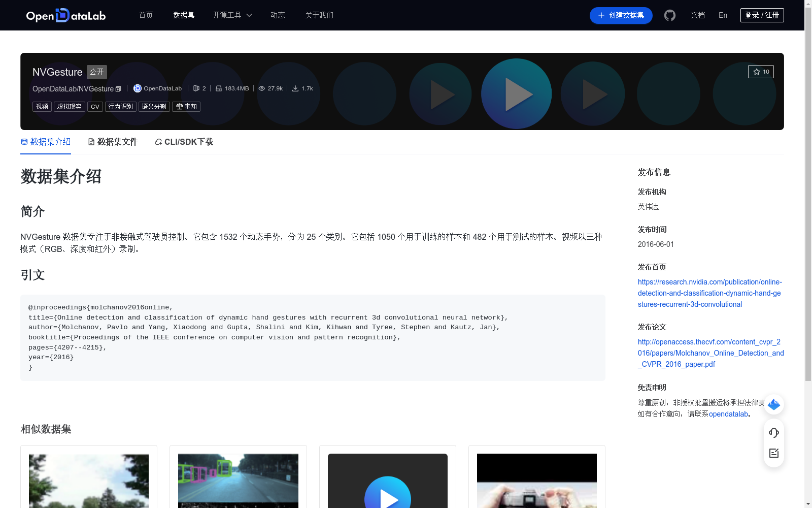Screen dimensions: 812x508
Task: Click the CV tag
Action: pyautogui.click(x=95, y=107)
